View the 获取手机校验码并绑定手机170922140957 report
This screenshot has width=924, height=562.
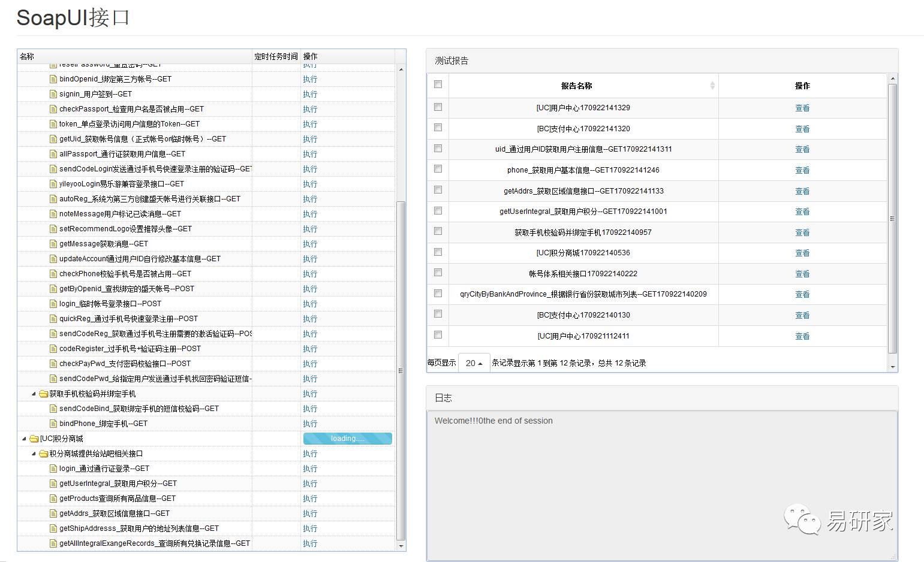(x=802, y=232)
